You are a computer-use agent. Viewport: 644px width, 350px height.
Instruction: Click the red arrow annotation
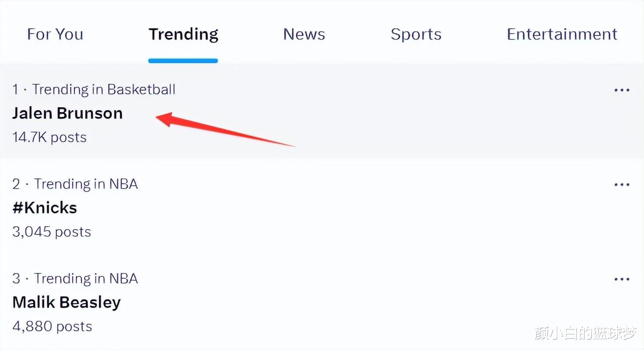tap(226, 129)
